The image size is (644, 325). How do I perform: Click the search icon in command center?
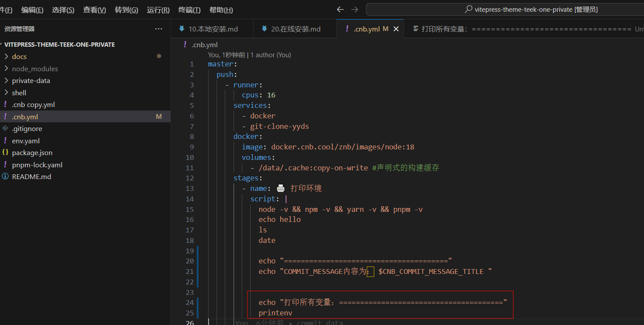tap(469, 9)
